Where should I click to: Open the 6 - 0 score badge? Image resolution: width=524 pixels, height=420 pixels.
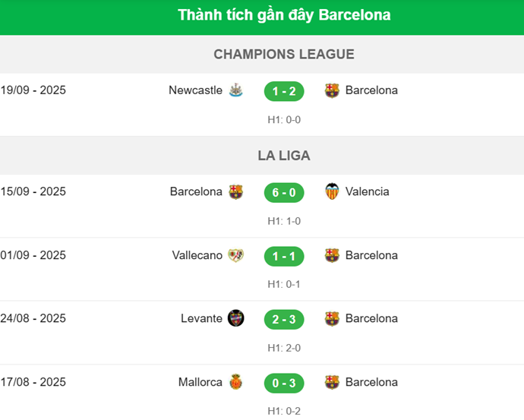(x=284, y=192)
